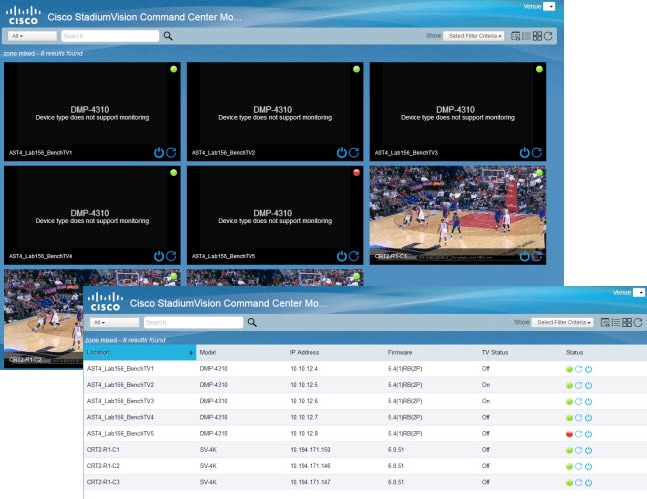The image size is (647, 499).
Task: Refresh the AST4_Lab156_BenchTV2 tile
Action: 354,153
